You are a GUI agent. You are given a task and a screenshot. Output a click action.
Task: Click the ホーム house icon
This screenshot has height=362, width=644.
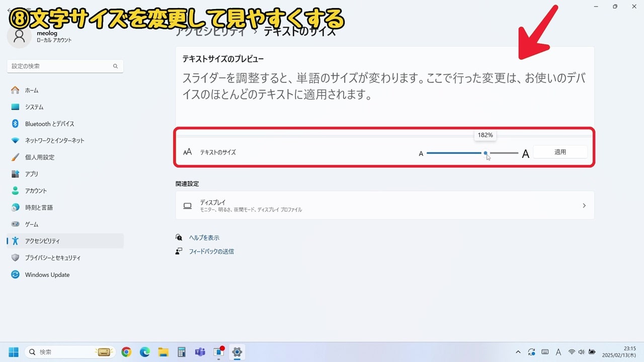click(x=15, y=90)
